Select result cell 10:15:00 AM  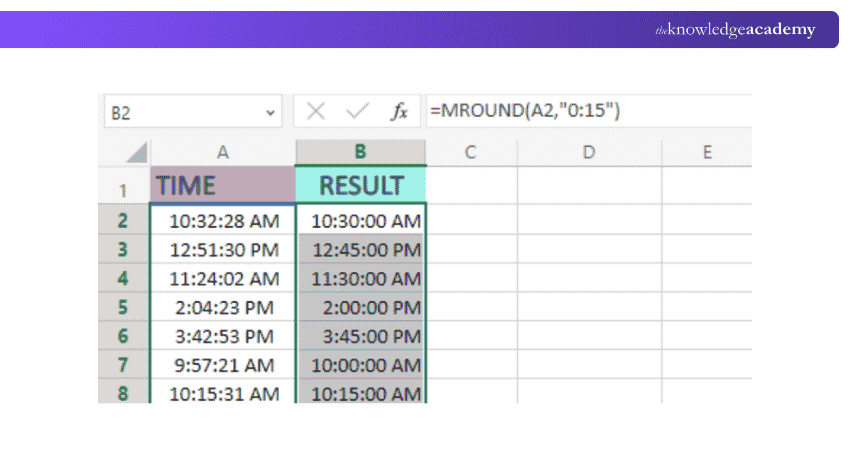coord(361,392)
